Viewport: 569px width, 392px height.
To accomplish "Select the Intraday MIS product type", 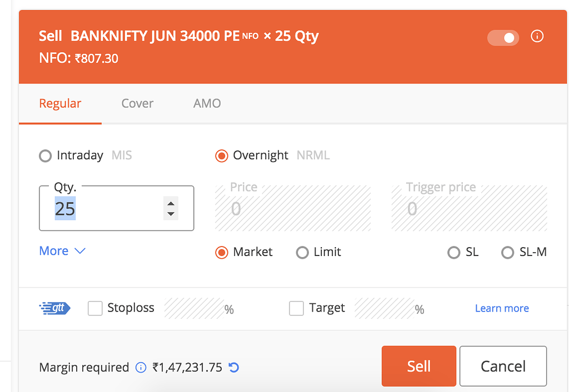I will click(45, 155).
